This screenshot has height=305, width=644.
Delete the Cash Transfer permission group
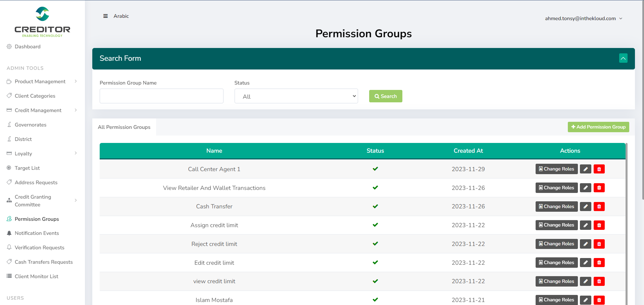point(599,207)
